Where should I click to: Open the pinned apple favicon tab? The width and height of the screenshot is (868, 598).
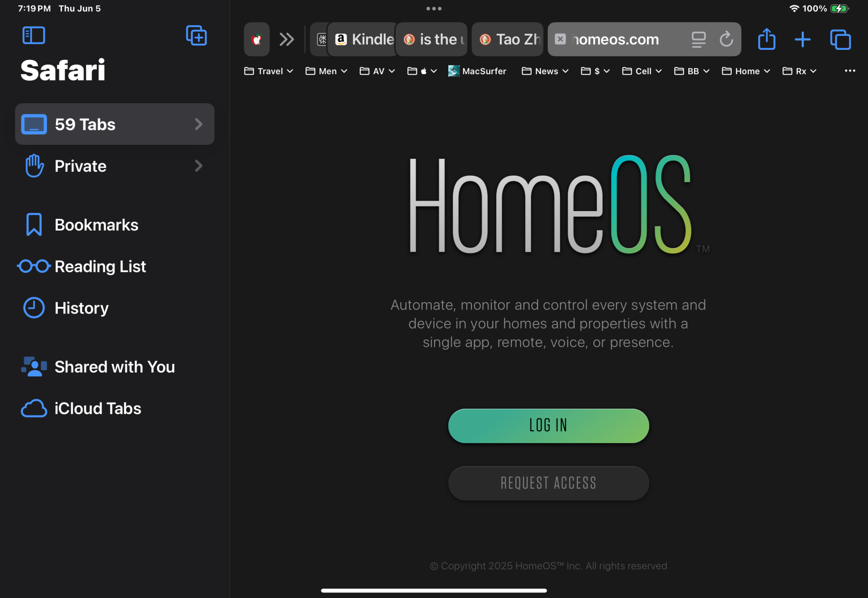coord(256,39)
